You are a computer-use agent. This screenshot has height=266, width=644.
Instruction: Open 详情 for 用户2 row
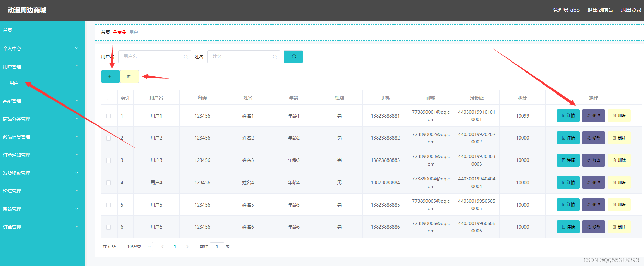pyautogui.click(x=568, y=138)
